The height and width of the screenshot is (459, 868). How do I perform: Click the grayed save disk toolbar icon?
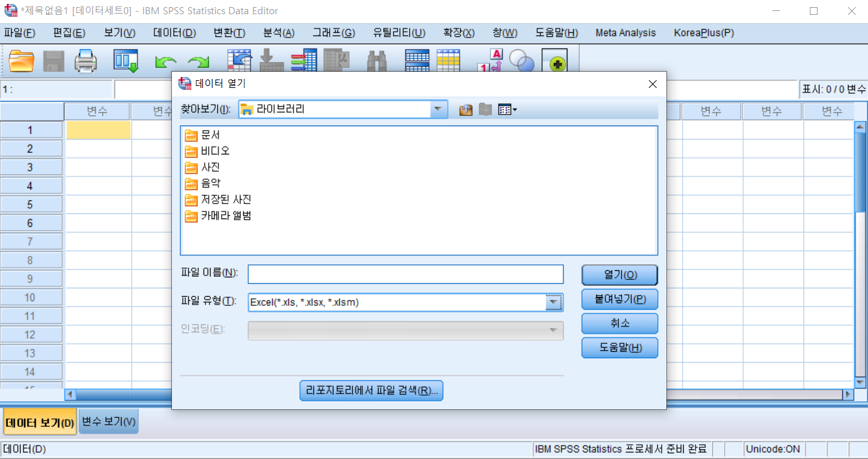54,61
